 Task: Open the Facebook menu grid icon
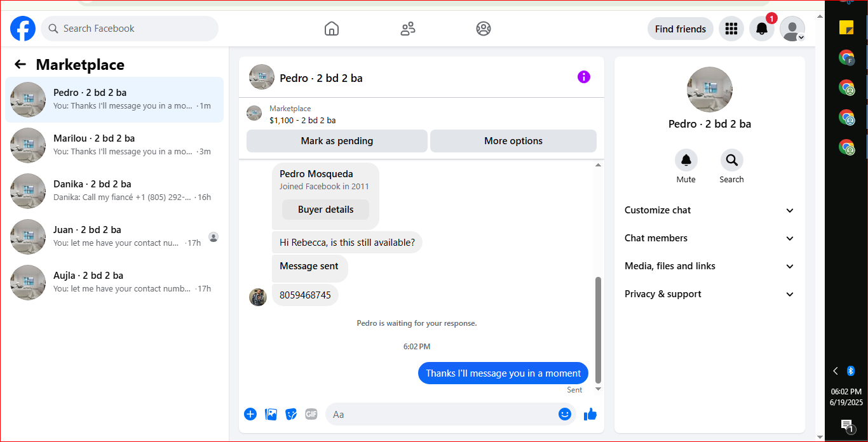731,29
